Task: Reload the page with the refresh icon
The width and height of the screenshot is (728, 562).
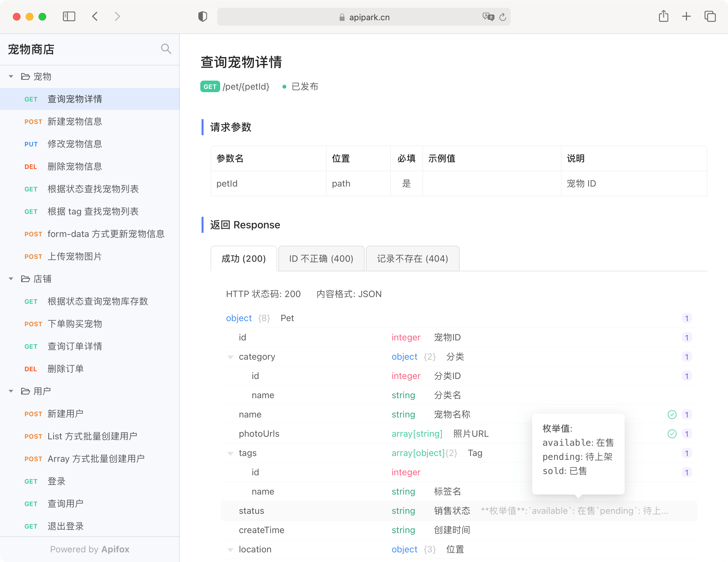Action: (x=503, y=17)
